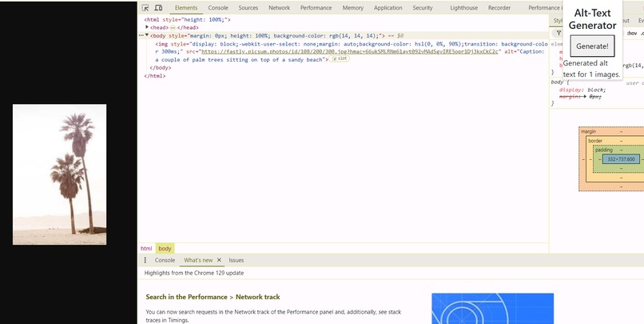Open the body row actions ellipsis
Viewport: 644px width, 324px height.
[x=141, y=35]
